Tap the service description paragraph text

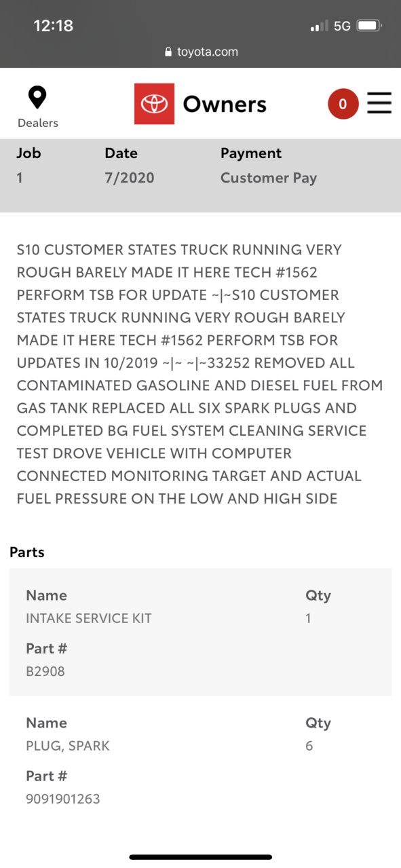200,374
